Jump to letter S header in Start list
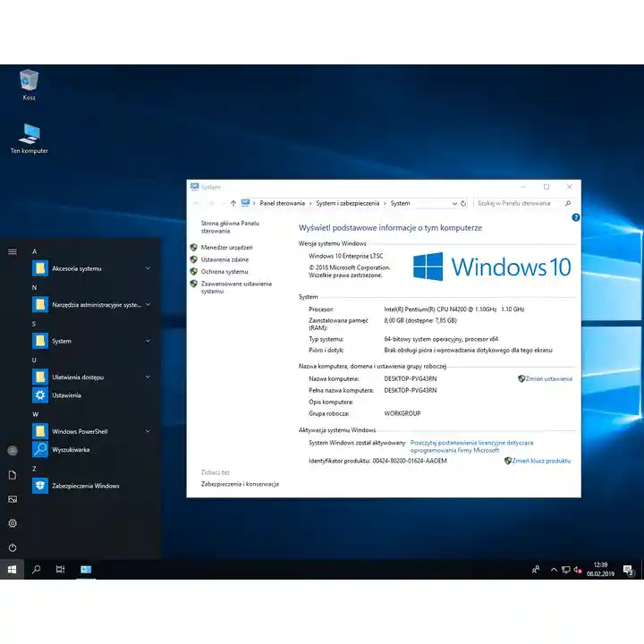 pyautogui.click(x=34, y=324)
